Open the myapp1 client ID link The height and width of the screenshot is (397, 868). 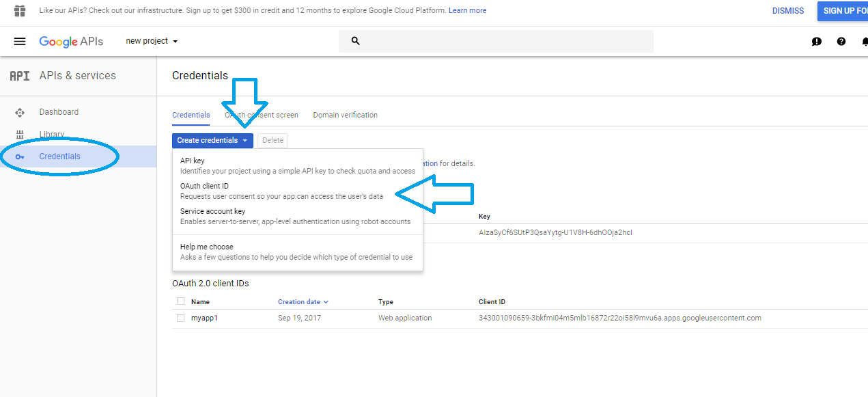coord(205,318)
